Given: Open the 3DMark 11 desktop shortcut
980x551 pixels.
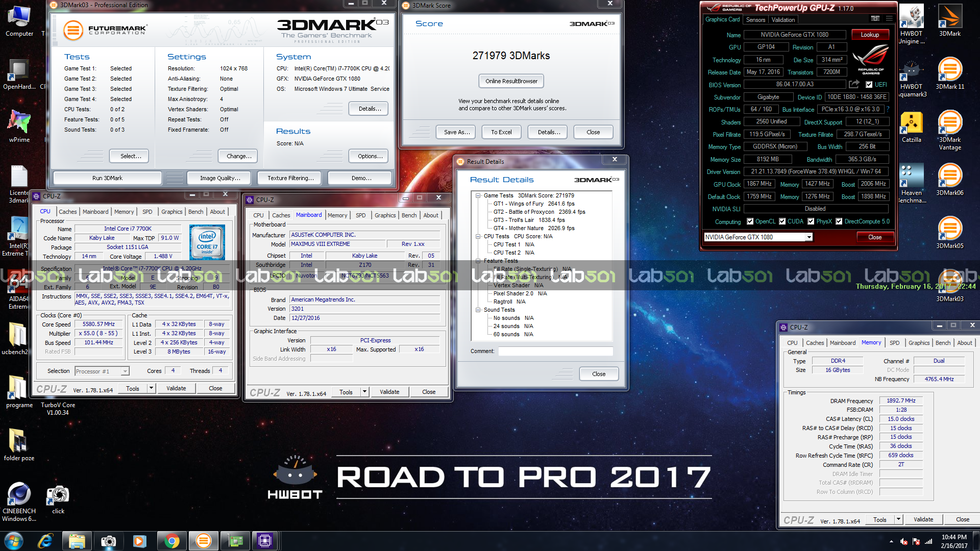Looking at the screenshot, I should coord(950,74).
